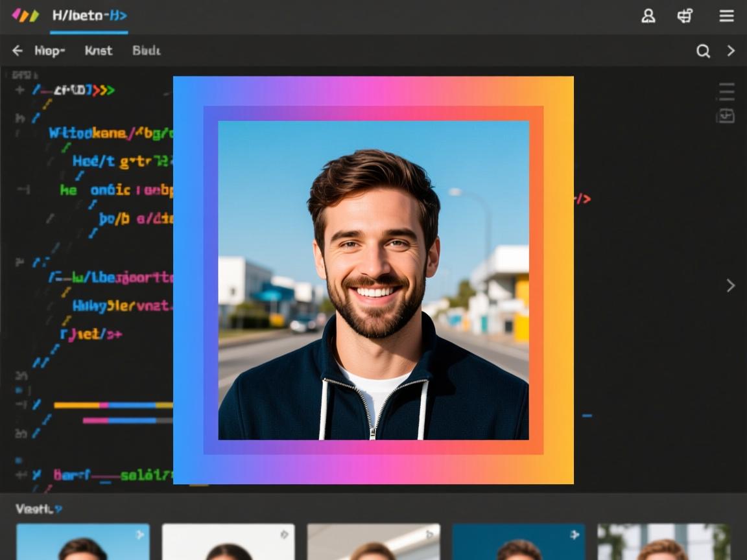Open search with the magnifier icon
747x560 pixels.
(x=703, y=51)
